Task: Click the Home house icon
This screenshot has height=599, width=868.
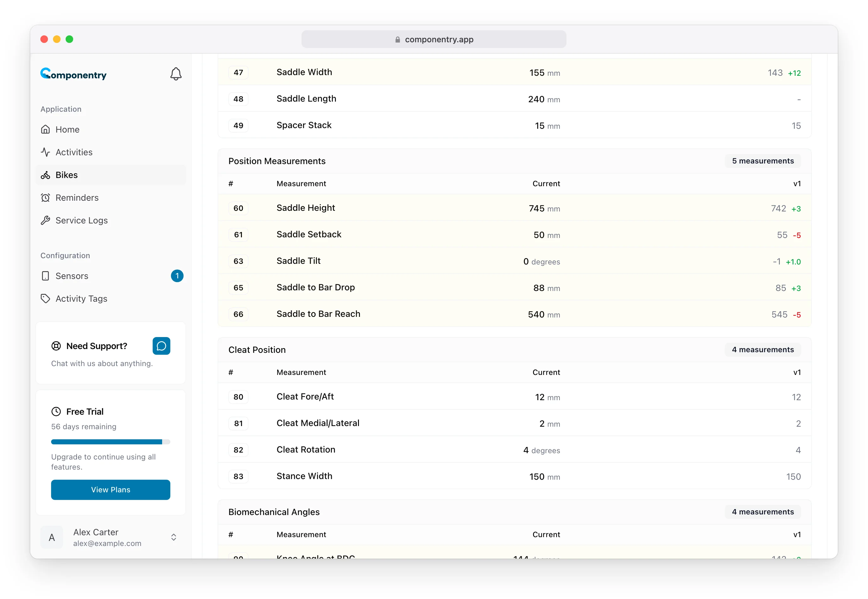Action: 45,129
